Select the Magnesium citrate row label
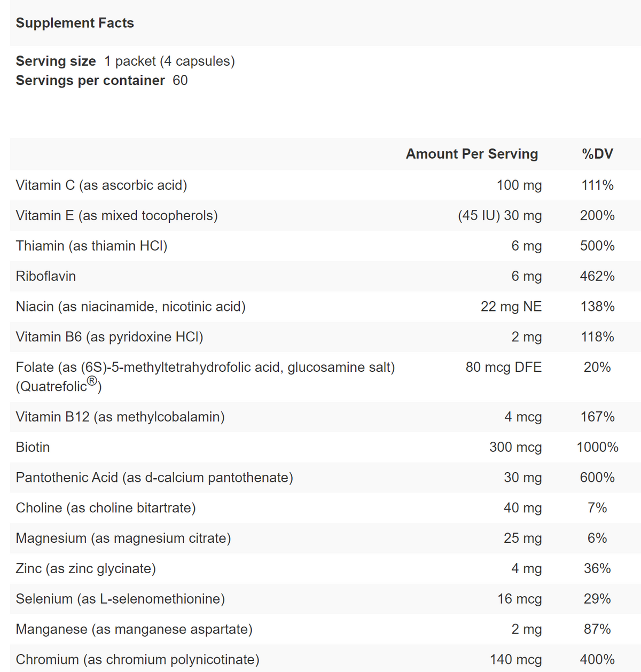641x672 pixels. (123, 538)
